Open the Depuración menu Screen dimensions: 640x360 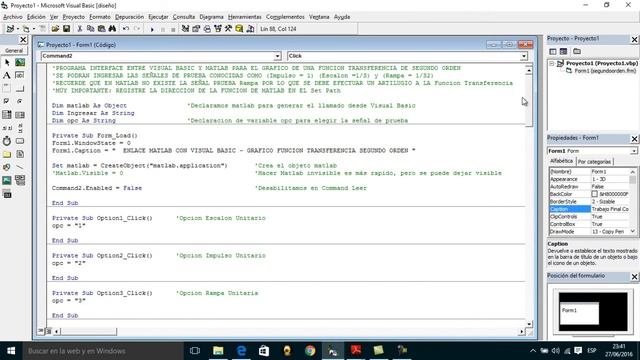129,17
